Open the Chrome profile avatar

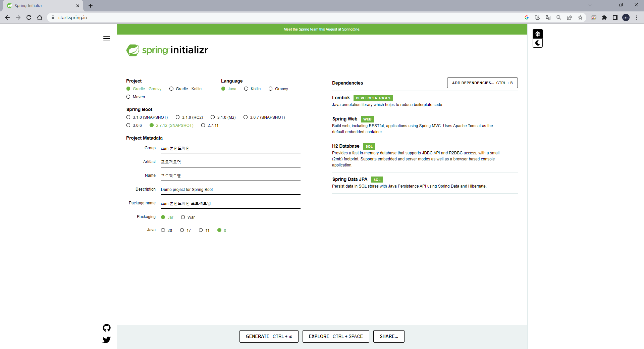tap(626, 17)
